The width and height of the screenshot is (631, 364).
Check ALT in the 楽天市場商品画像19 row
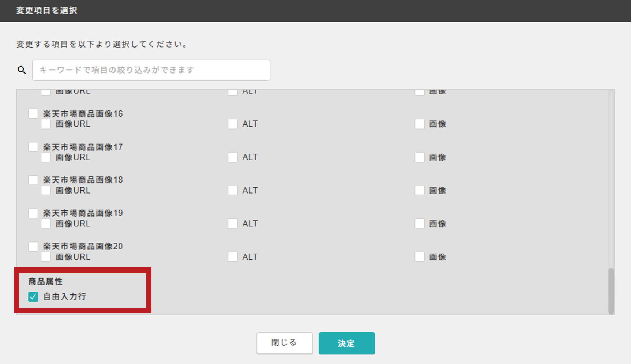point(233,224)
